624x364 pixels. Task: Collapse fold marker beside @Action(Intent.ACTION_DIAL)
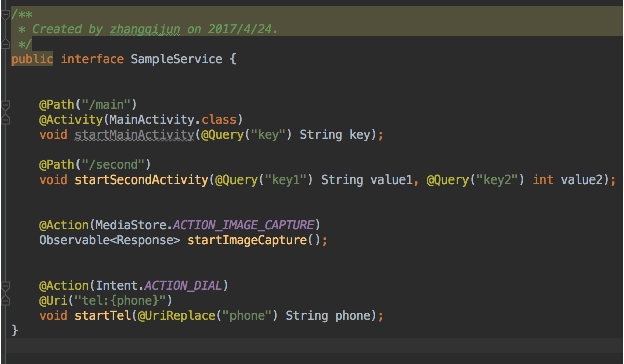click(5, 286)
